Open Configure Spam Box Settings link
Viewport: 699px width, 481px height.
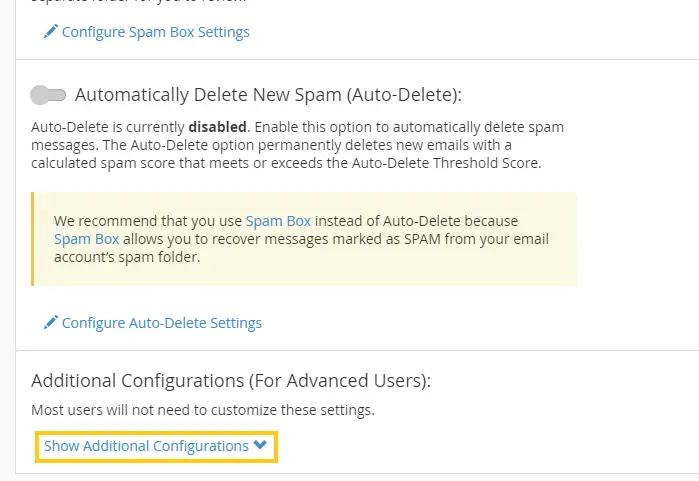[x=156, y=32]
